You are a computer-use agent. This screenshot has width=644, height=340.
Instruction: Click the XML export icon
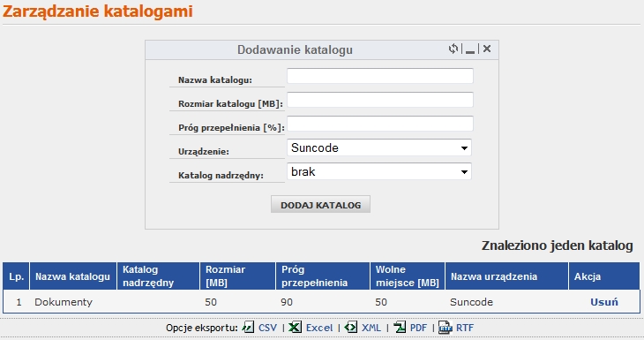[x=351, y=328]
